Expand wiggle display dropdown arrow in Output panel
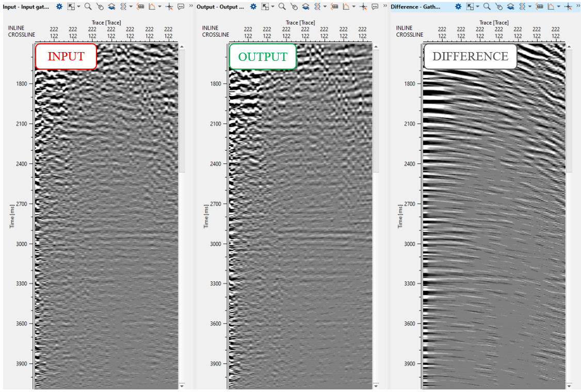This screenshot has width=581, height=392. pyautogui.click(x=325, y=7)
